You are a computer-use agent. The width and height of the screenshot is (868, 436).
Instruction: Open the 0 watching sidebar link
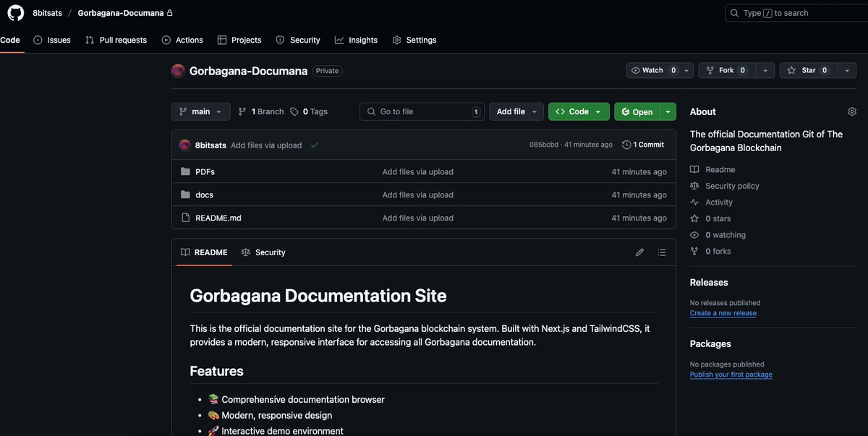718,235
